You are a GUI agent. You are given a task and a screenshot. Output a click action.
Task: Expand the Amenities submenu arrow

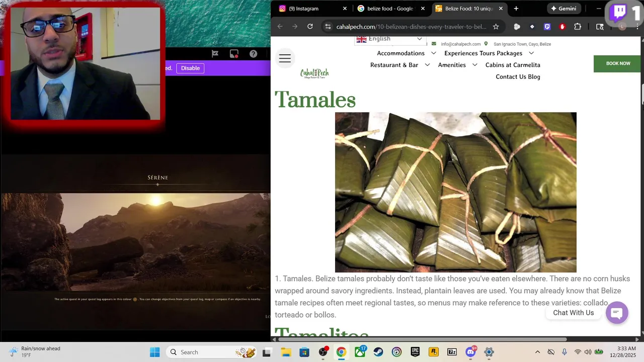click(474, 65)
